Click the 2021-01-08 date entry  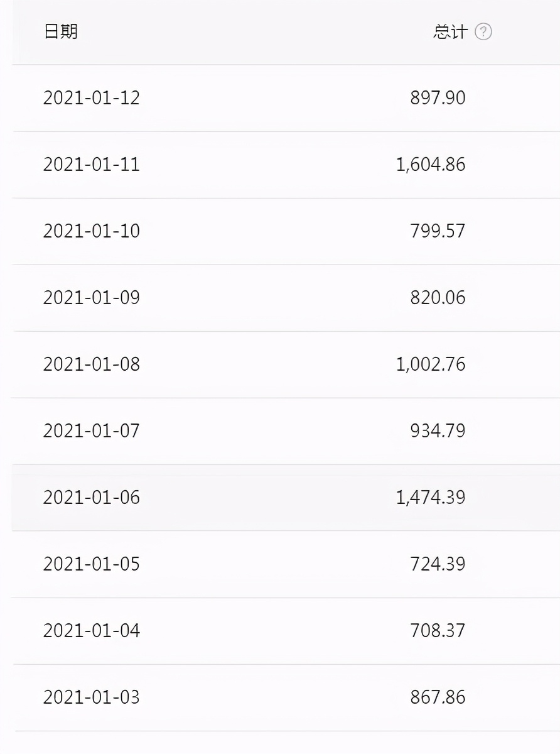point(92,364)
